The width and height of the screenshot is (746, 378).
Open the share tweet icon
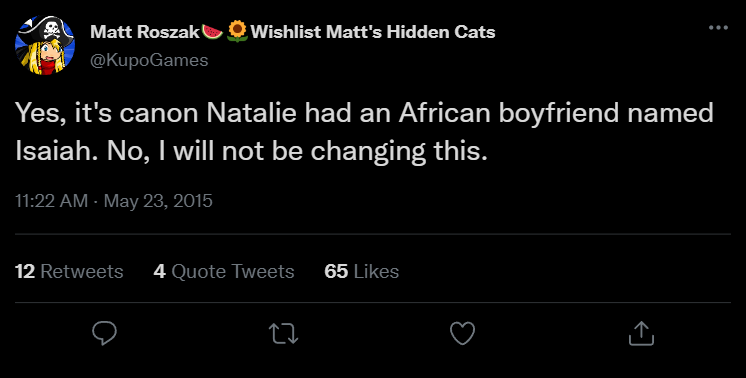point(641,333)
